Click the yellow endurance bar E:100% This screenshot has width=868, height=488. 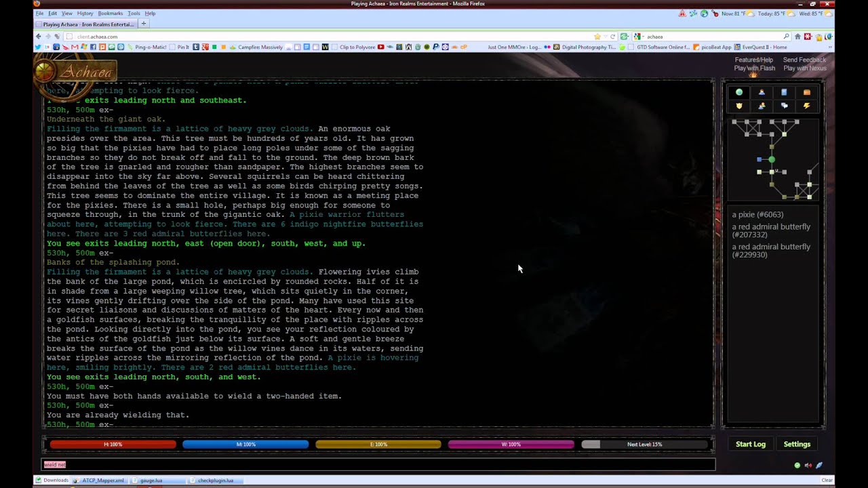coord(378,445)
